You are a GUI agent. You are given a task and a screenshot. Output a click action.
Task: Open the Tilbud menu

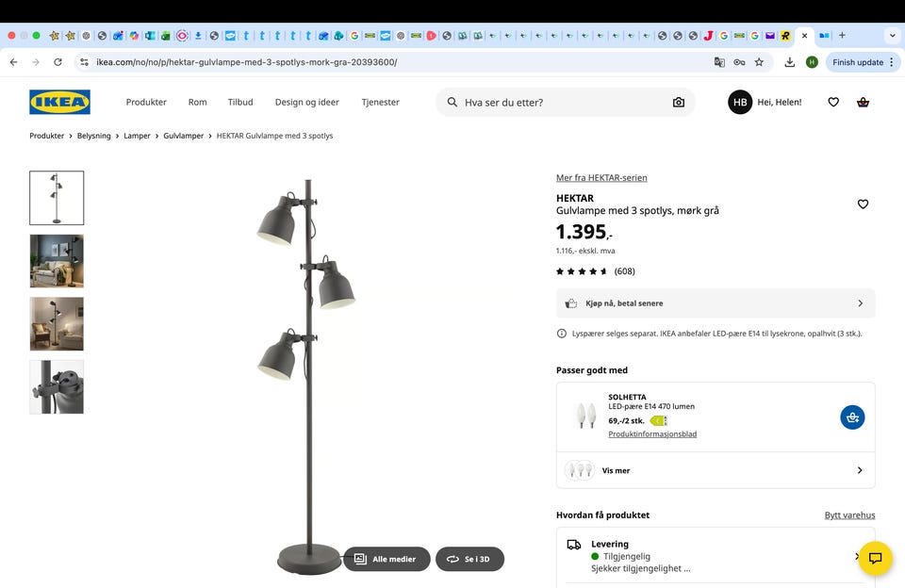pyautogui.click(x=240, y=102)
